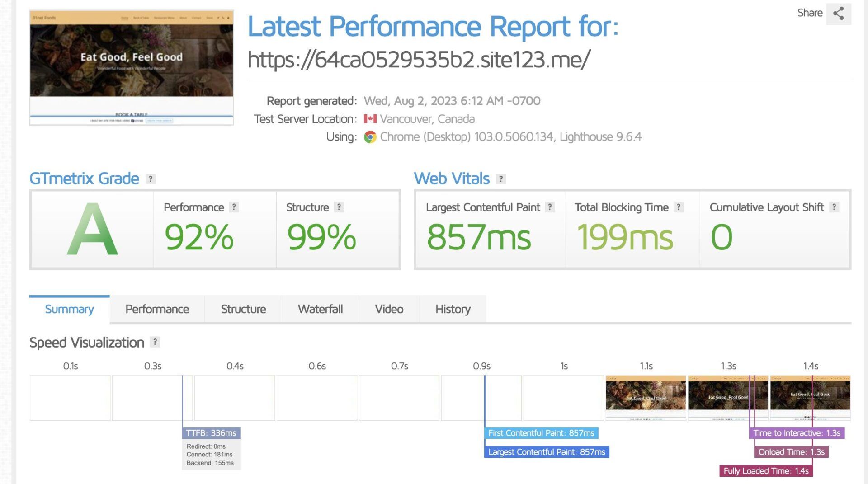The width and height of the screenshot is (868, 484).
Task: Click the Canada flag icon
Action: (x=370, y=119)
